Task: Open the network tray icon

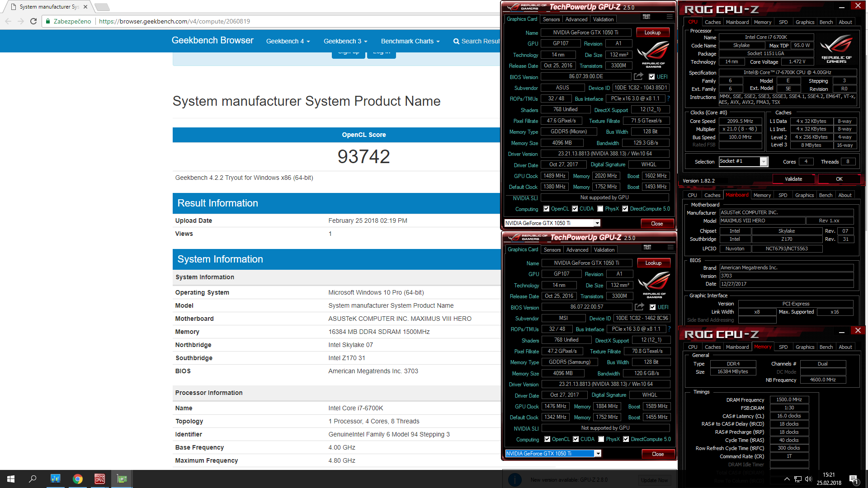Action: [x=798, y=479]
